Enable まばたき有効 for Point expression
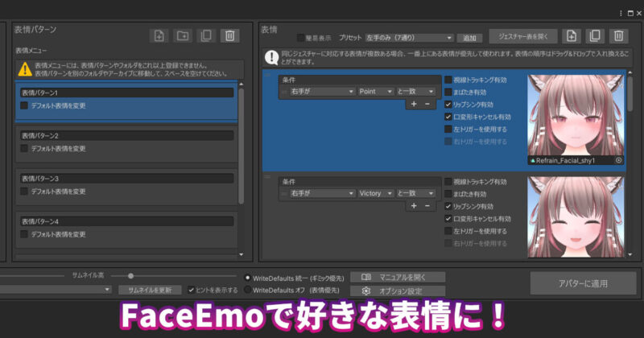The image size is (644, 338). (x=448, y=92)
